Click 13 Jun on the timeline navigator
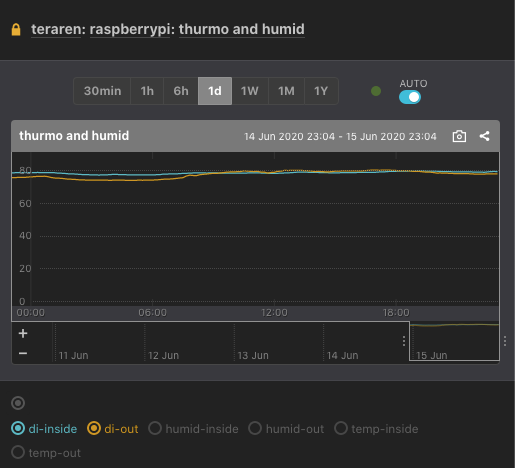The width and height of the screenshot is (515, 468). pyautogui.click(x=253, y=355)
